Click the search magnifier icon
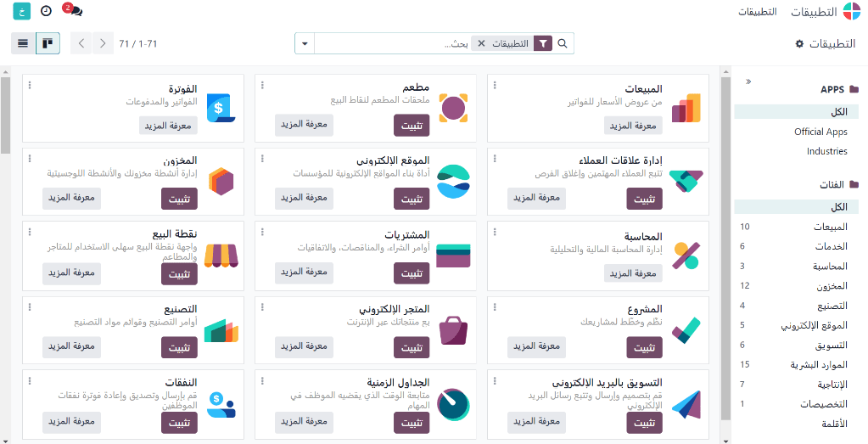This screenshot has height=444, width=868. tap(563, 43)
